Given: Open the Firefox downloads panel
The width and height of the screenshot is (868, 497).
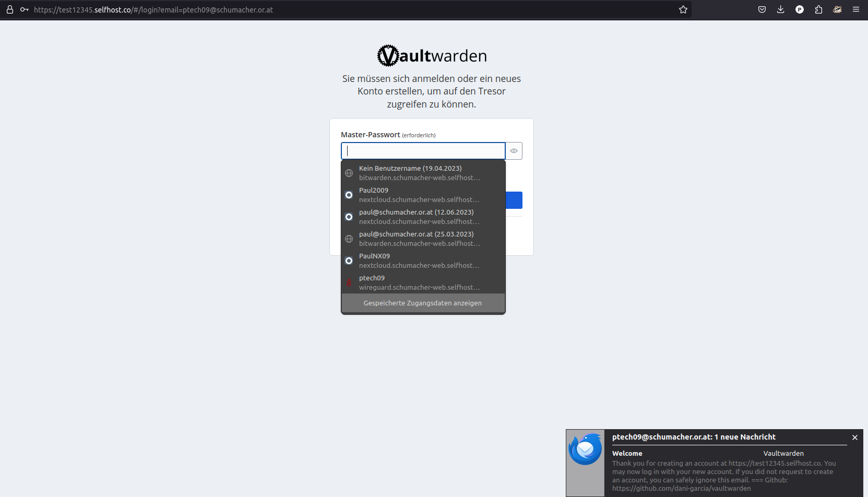Looking at the screenshot, I should point(780,9).
